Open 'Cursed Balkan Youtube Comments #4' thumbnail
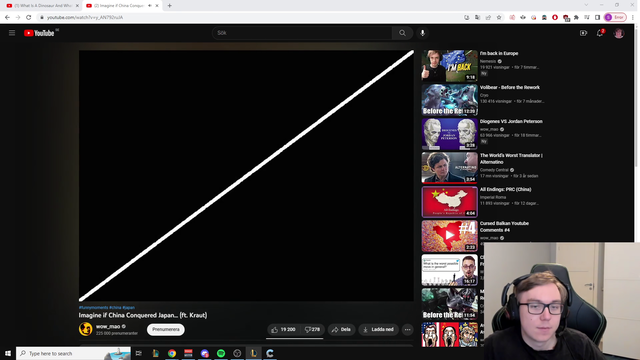 449,236
